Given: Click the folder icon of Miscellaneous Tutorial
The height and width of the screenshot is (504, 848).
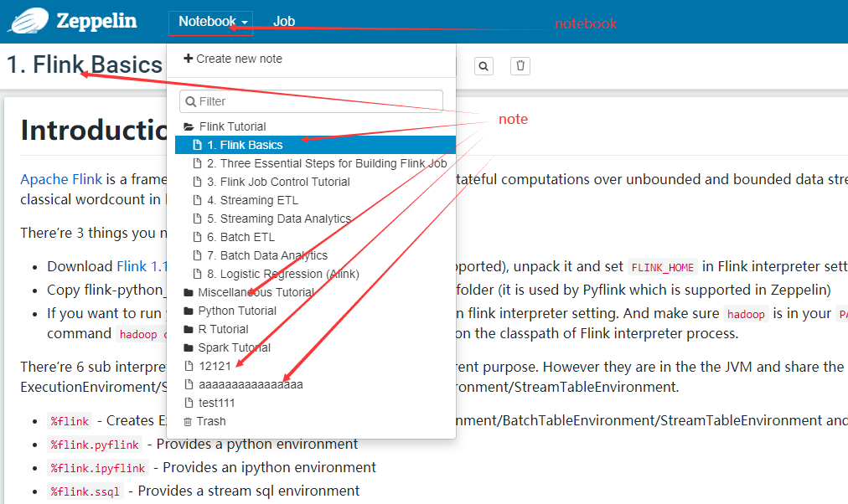Looking at the screenshot, I should pyautogui.click(x=189, y=292).
